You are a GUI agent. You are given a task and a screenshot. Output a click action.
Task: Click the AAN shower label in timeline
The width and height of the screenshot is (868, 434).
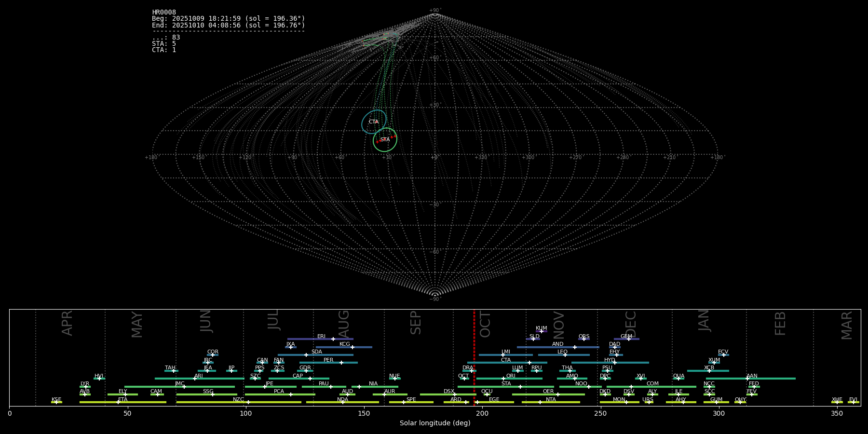tap(752, 376)
